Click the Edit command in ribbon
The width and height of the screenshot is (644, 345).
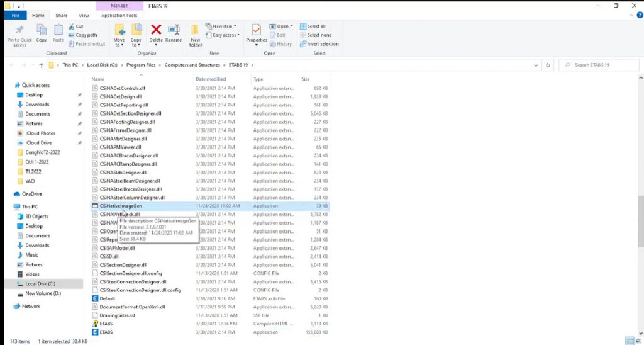(x=277, y=35)
